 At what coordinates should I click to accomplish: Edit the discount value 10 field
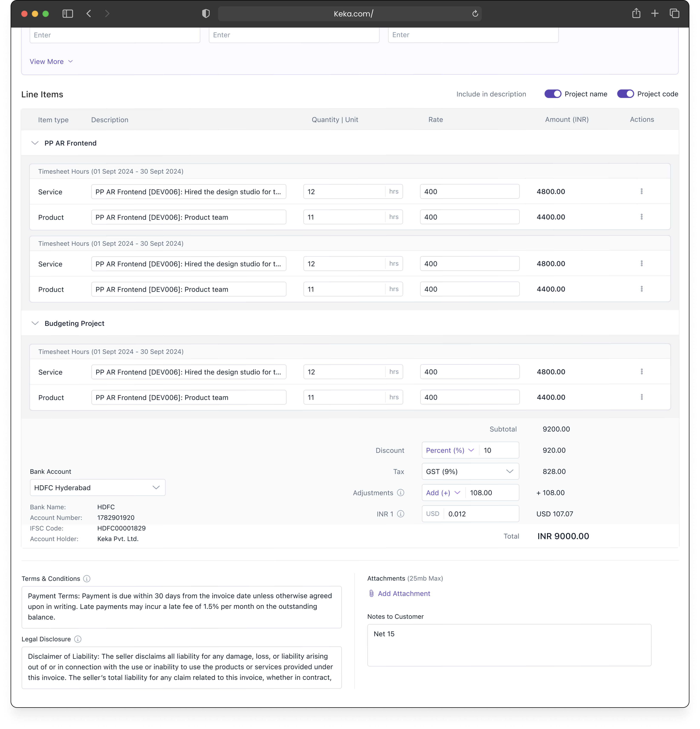click(499, 450)
